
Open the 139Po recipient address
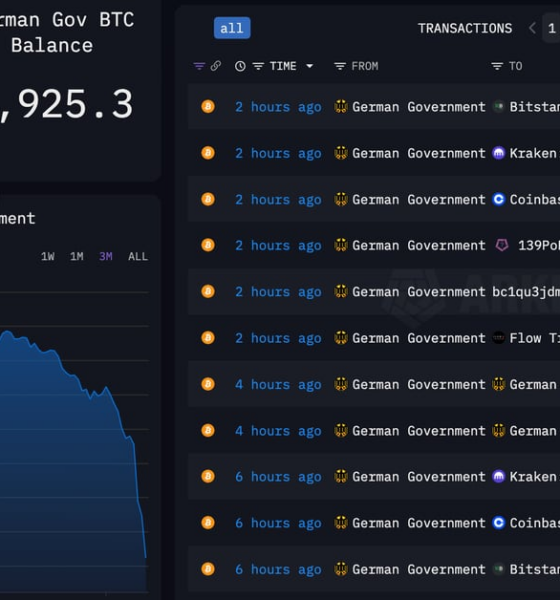pos(539,245)
